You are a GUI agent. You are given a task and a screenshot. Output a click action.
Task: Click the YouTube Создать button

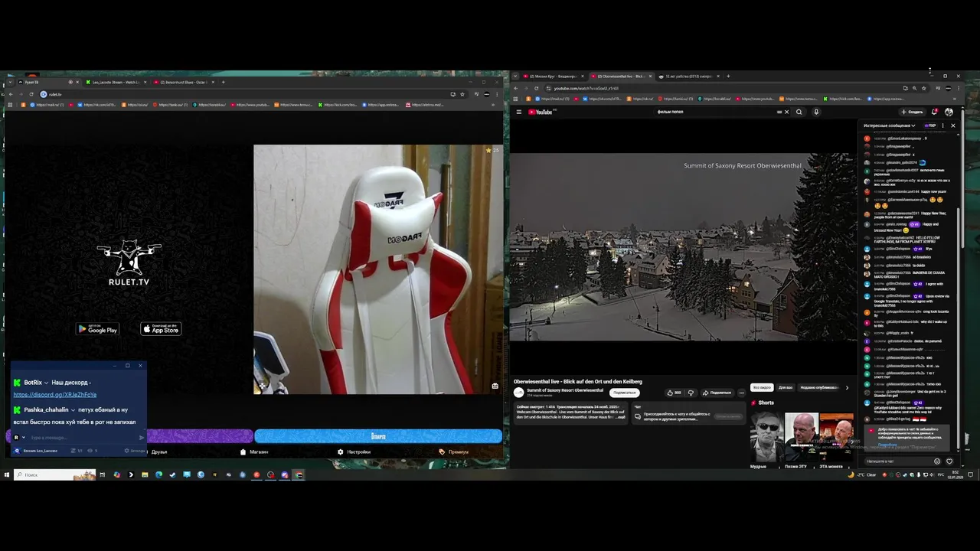click(x=913, y=112)
